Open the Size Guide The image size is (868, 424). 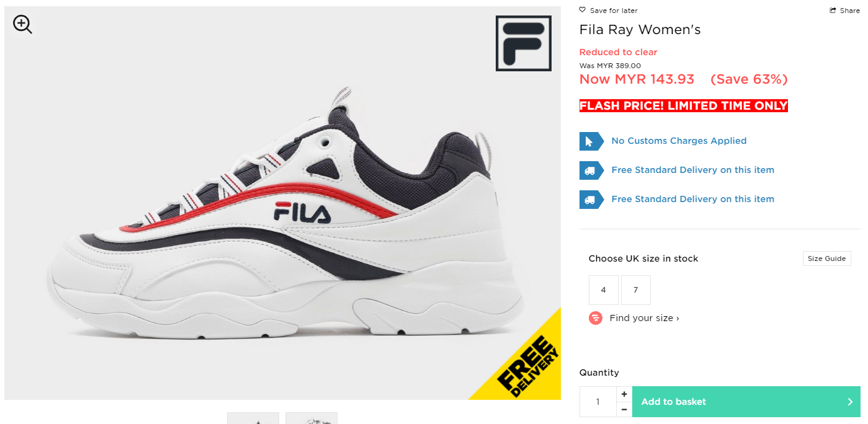coord(826,258)
